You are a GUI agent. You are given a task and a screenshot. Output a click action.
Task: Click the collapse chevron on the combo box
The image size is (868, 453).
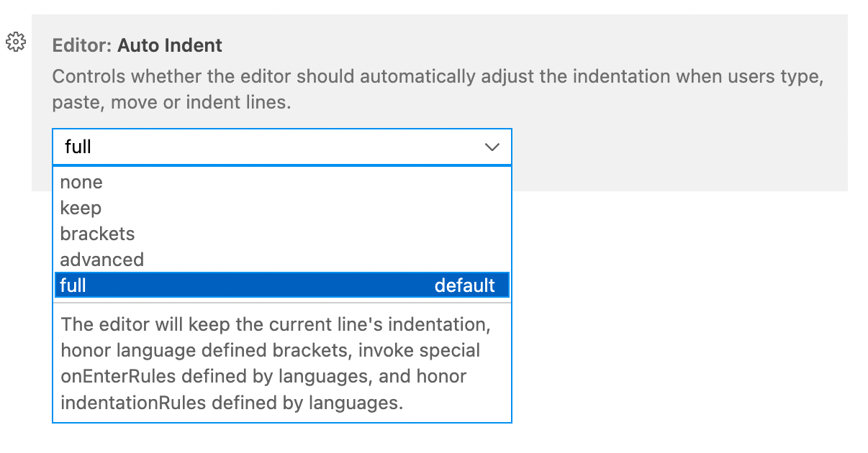[492, 147]
